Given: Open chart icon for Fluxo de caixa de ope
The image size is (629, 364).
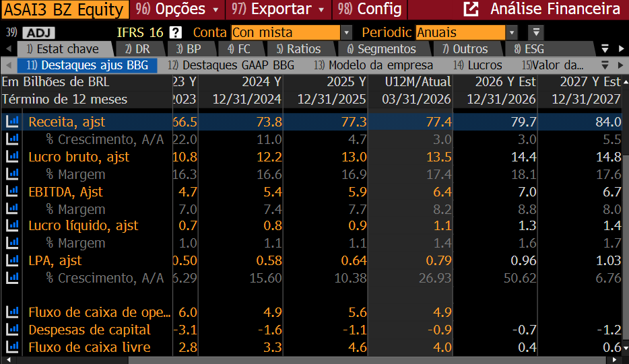Looking at the screenshot, I should coord(12,312).
